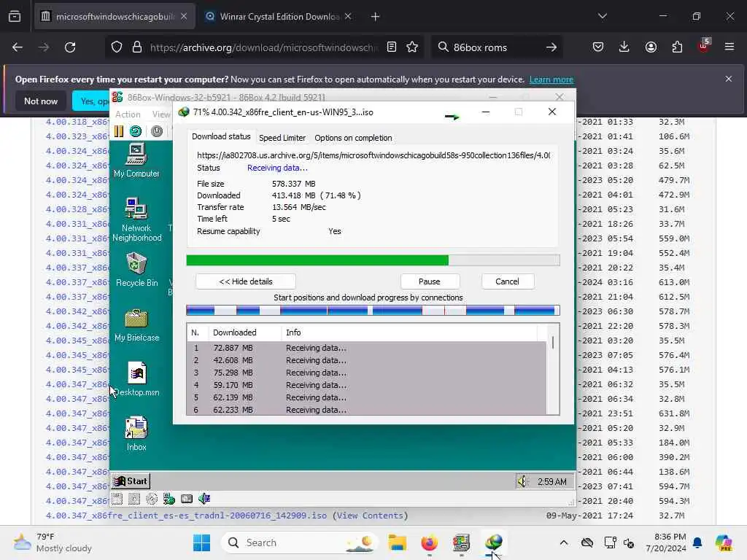Open the View Contents link
The width and height of the screenshot is (747, 560).
click(370, 516)
